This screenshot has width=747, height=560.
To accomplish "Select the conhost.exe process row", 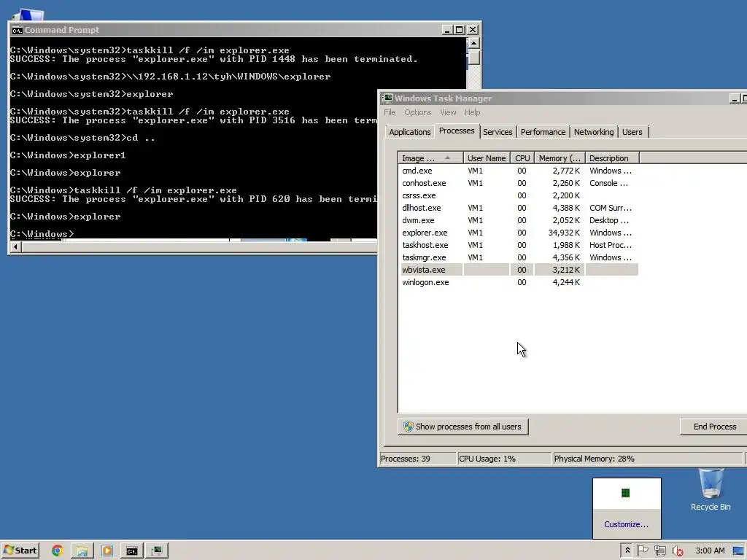I will (x=519, y=183).
